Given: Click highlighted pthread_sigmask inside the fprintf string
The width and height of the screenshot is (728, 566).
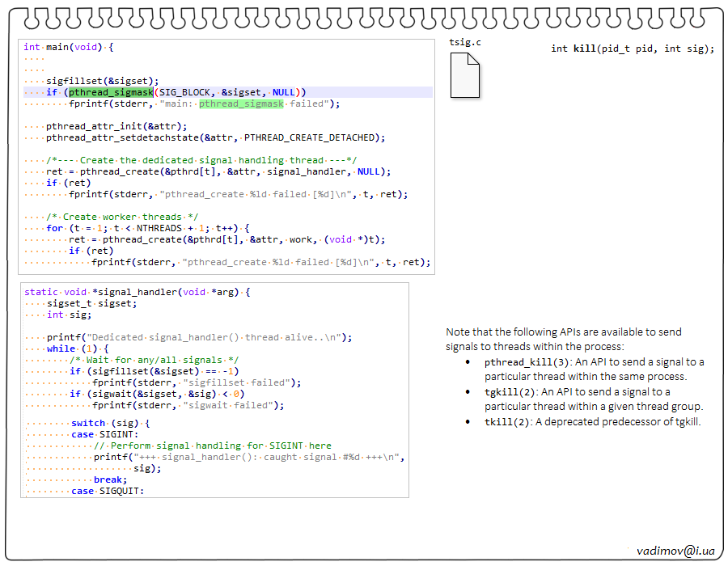Looking at the screenshot, I should [241, 103].
